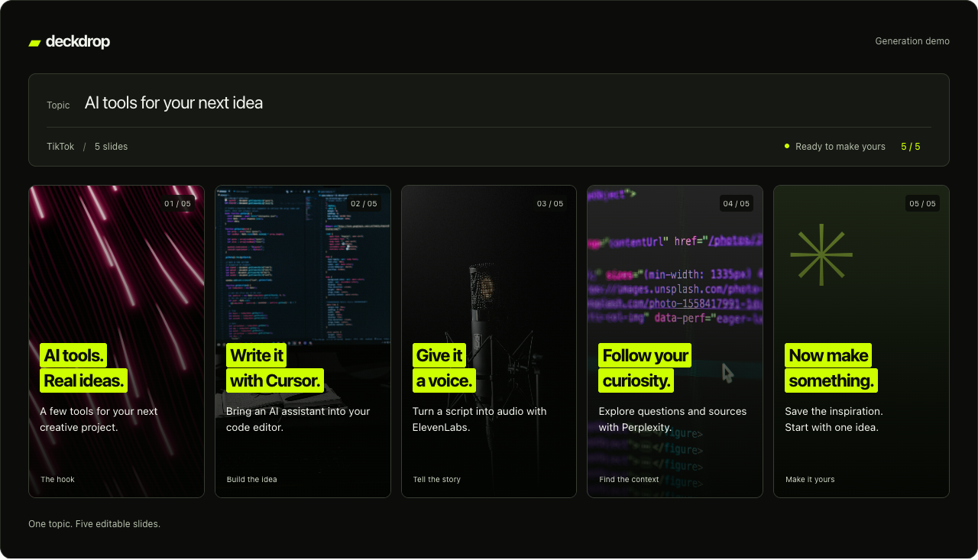The image size is (978, 560).
Task: Click 'Tell the story' caption on slide 03
Action: coord(437,480)
